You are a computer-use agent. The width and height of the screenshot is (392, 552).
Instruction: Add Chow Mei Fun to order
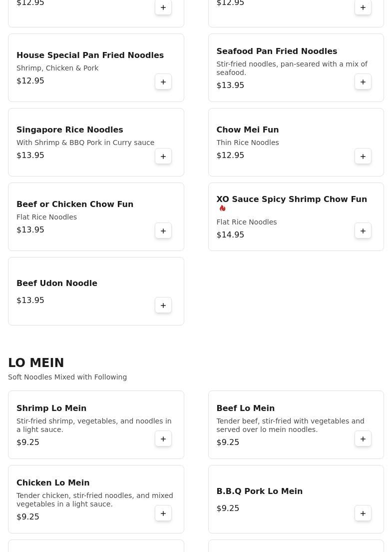[x=363, y=156]
